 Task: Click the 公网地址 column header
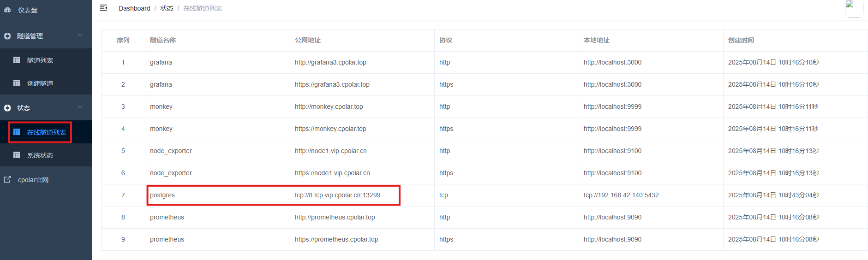point(308,40)
